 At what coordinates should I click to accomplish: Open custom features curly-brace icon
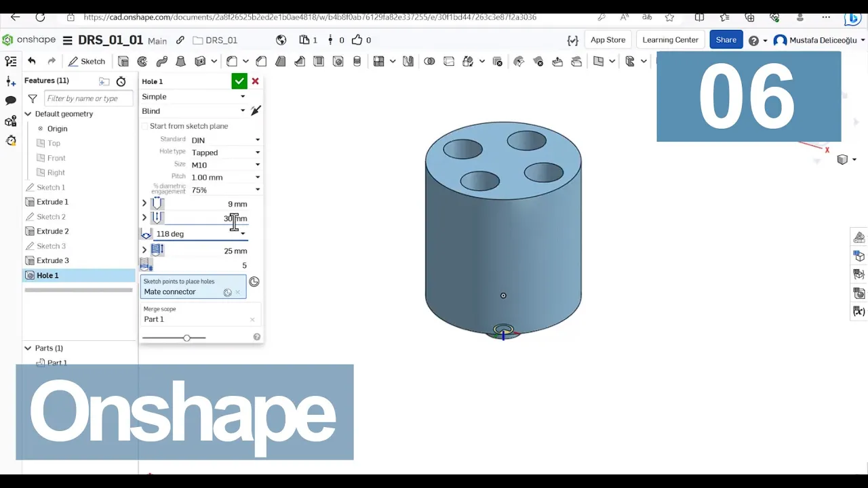coord(572,40)
